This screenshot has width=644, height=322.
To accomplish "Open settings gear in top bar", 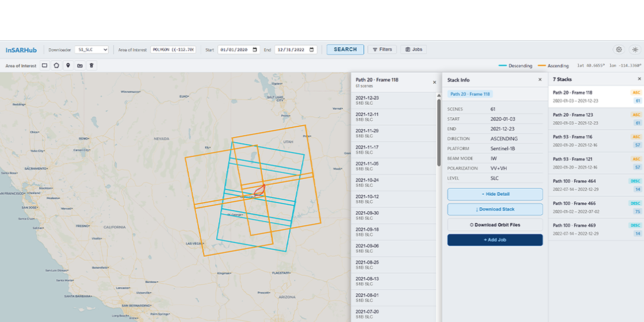I will (x=619, y=49).
